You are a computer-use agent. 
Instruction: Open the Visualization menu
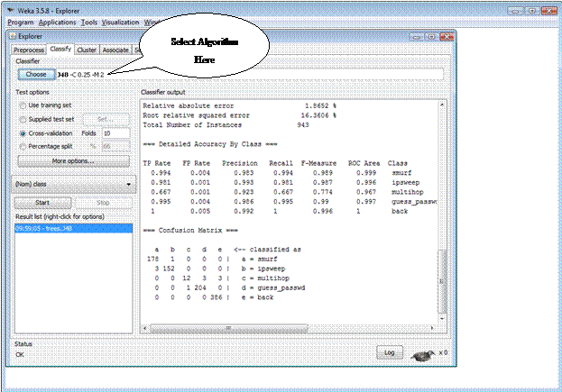[121, 23]
